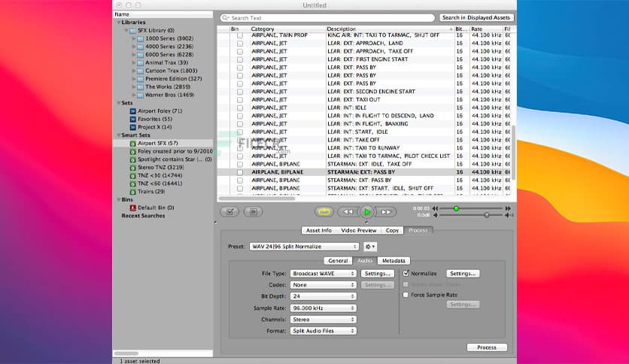Uncheck the Normalize checkbox
629x364 pixels.
406,274
